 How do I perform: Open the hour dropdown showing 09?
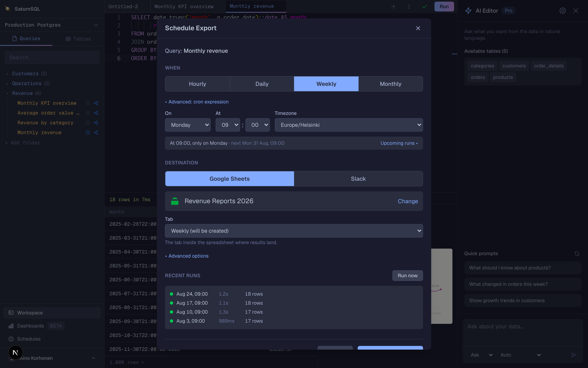point(228,125)
